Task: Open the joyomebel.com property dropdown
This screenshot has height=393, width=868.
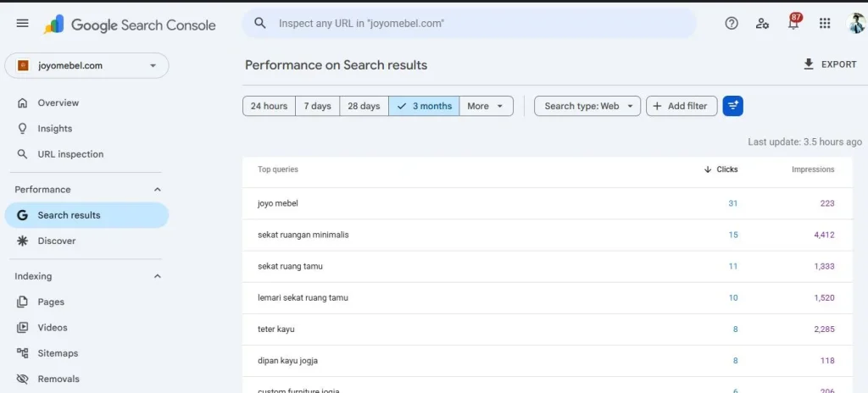Action: 86,65
